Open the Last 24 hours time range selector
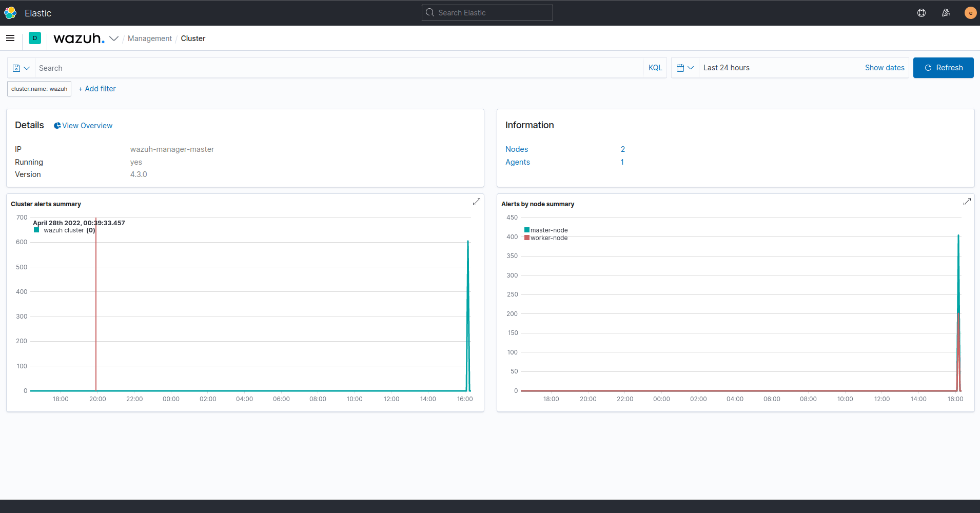This screenshot has width=980, height=513. pyautogui.click(x=726, y=67)
